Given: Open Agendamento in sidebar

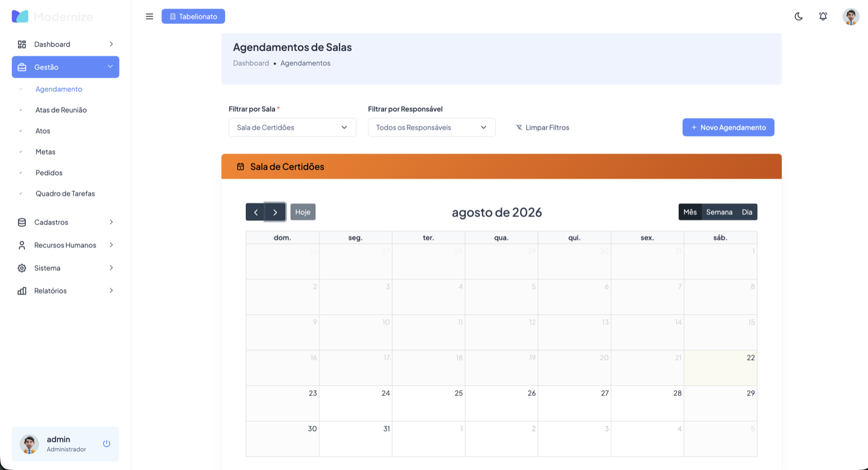Looking at the screenshot, I should click(59, 89).
